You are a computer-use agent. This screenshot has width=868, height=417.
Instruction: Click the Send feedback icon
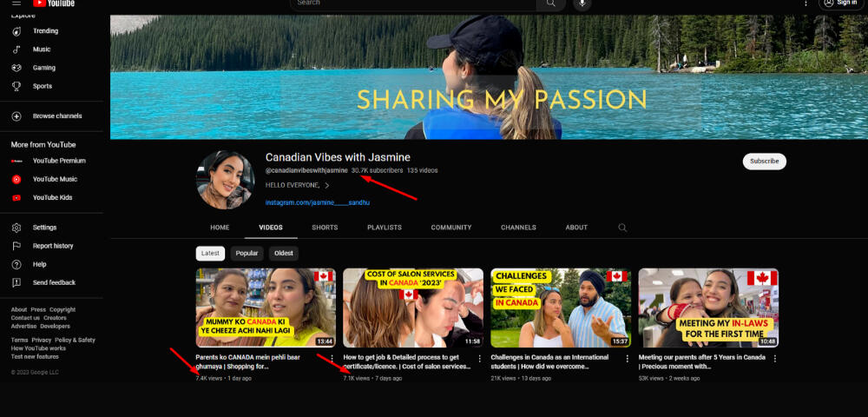(x=16, y=282)
